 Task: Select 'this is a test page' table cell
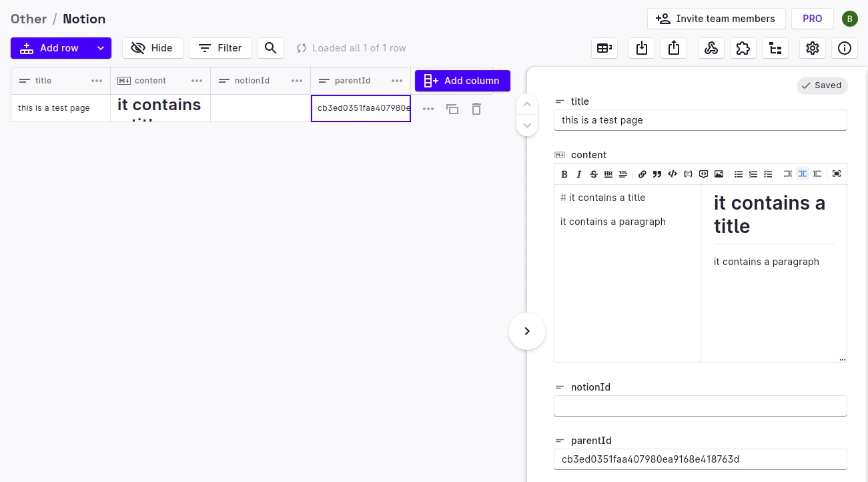61,108
